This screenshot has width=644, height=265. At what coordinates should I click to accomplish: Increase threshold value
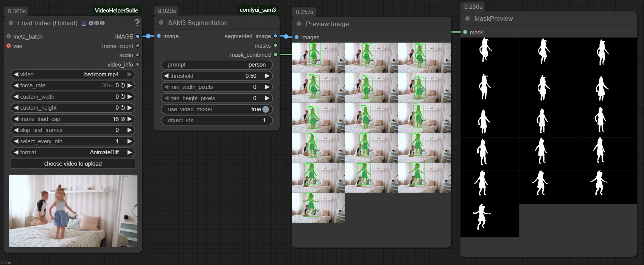(x=268, y=76)
